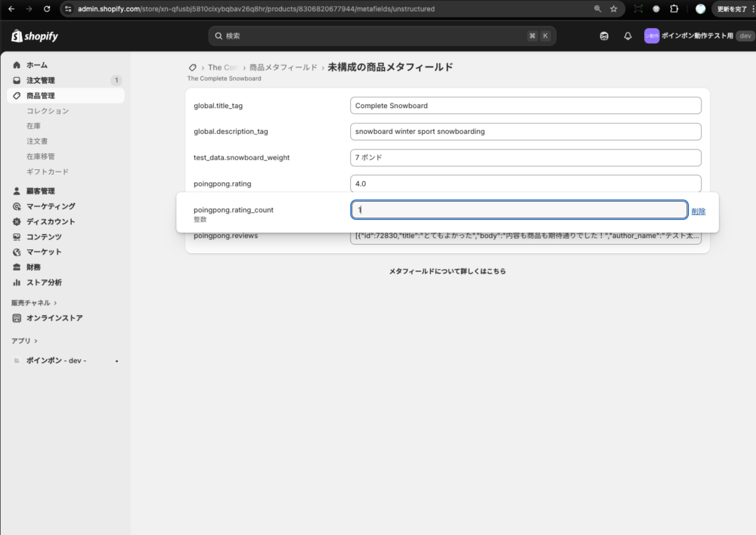Bookmark this page with the star icon
Viewport: 756px width, 535px height.
tap(613, 9)
